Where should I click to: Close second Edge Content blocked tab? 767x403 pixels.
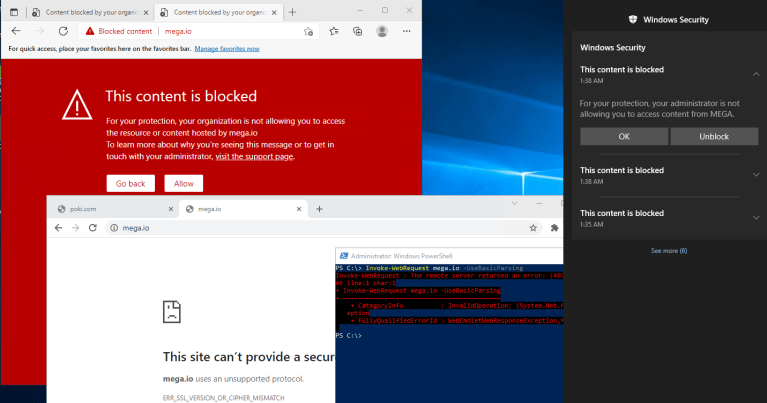[274, 13]
